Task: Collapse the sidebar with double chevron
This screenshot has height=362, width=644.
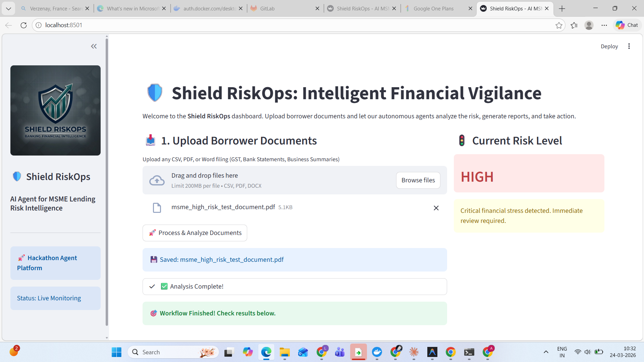Action: 94,46
